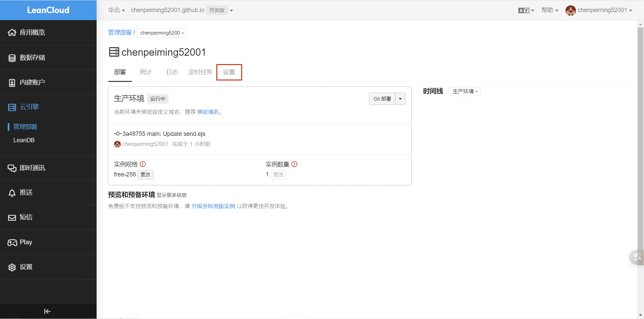Image resolution: width=644 pixels, height=319 pixels.
Task: Switch to the 日志 tab
Action: click(172, 72)
